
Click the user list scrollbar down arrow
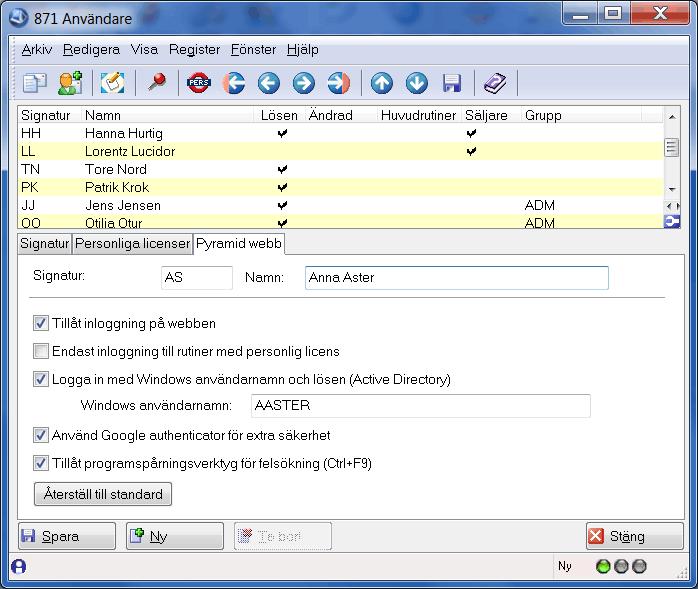tap(672, 189)
